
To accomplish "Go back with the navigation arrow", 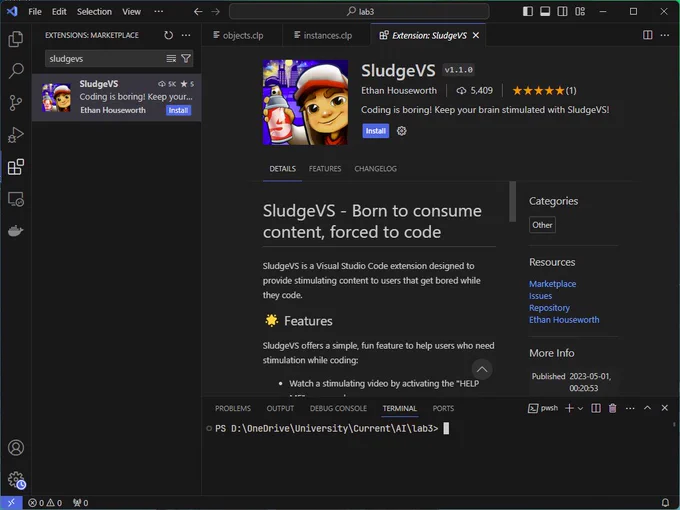I will [198, 12].
